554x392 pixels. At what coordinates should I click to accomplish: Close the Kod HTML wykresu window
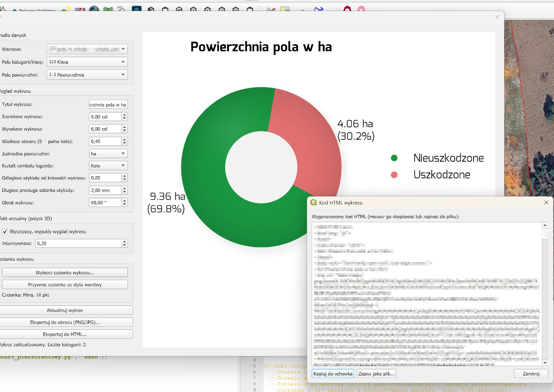(x=546, y=202)
